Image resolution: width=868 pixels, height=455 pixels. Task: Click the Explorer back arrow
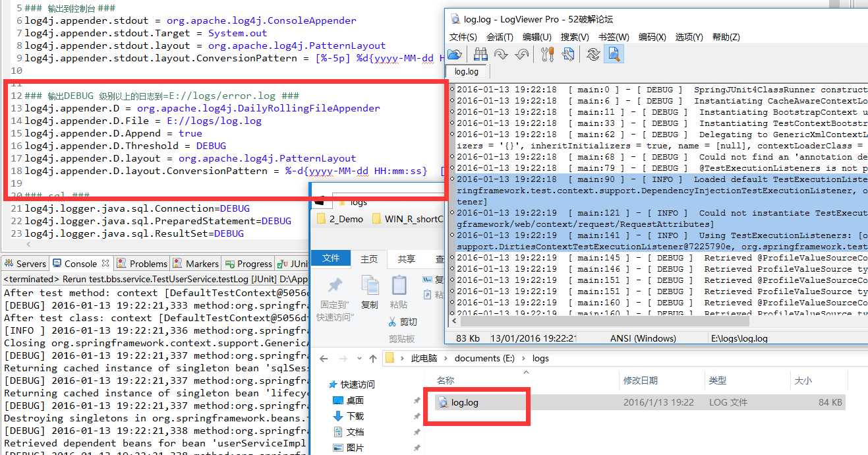pyautogui.click(x=324, y=359)
